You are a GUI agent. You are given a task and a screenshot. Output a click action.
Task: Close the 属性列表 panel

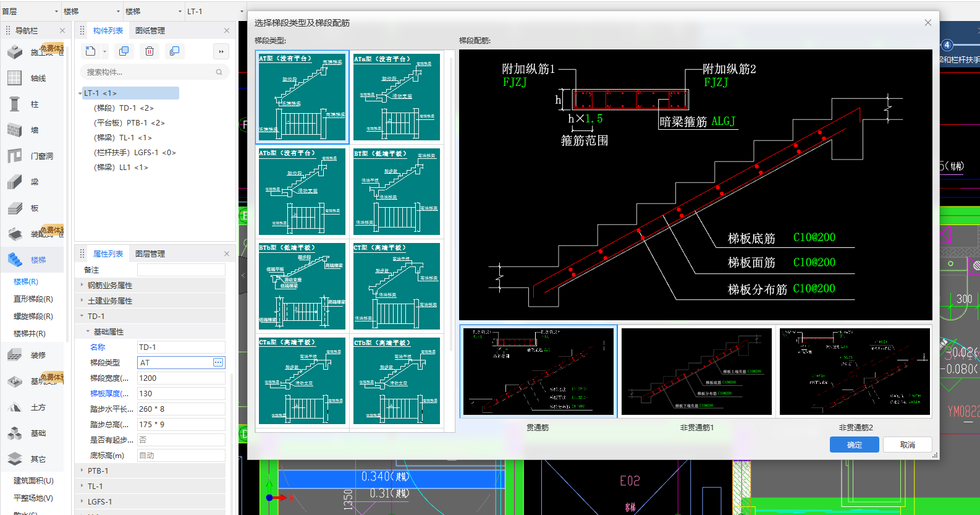pyautogui.click(x=227, y=253)
